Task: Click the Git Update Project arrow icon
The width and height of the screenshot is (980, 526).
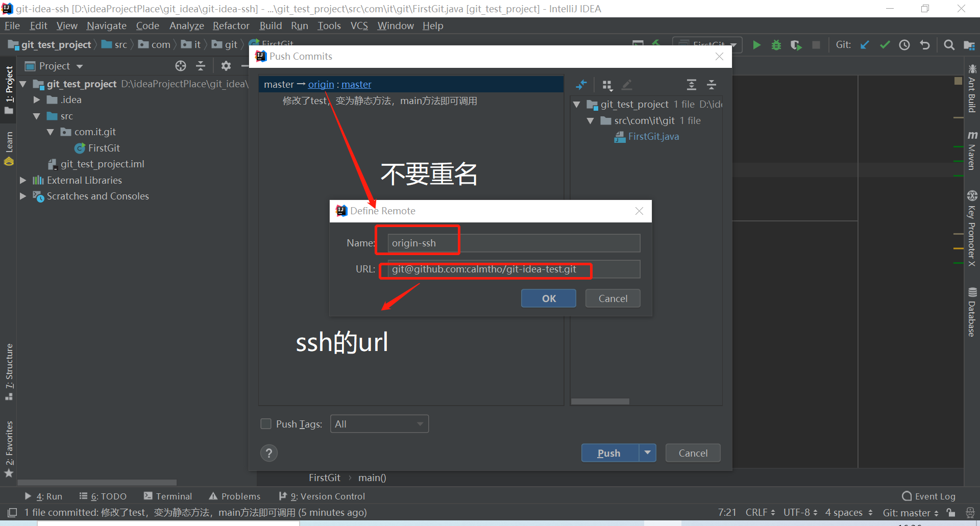Action: (x=865, y=45)
